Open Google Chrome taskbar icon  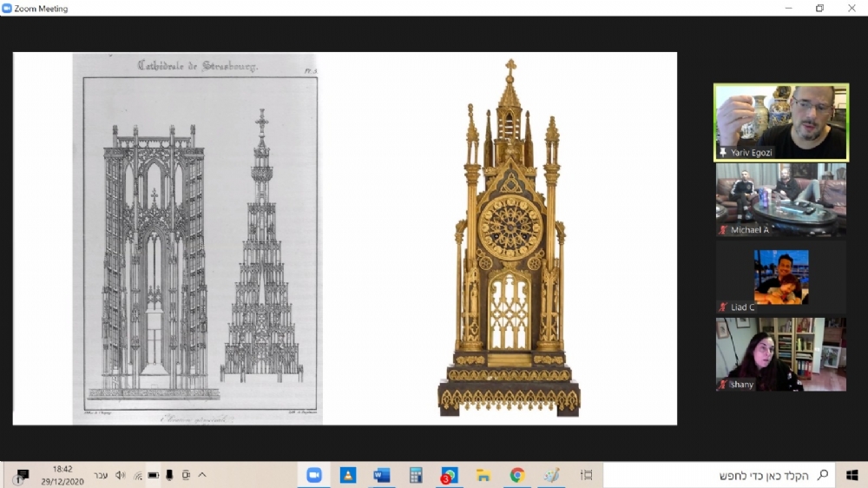[517, 475]
